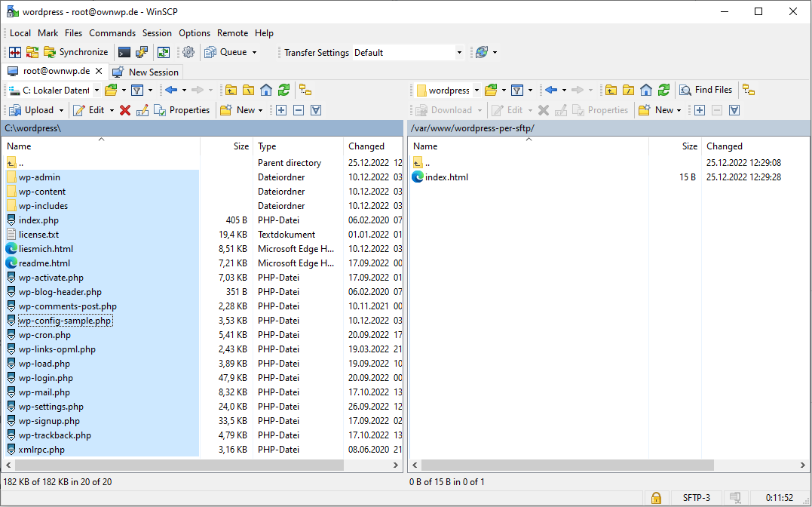Viewport: 812px width, 507px height.
Task: Click the globe update icon
Action: 482,52
